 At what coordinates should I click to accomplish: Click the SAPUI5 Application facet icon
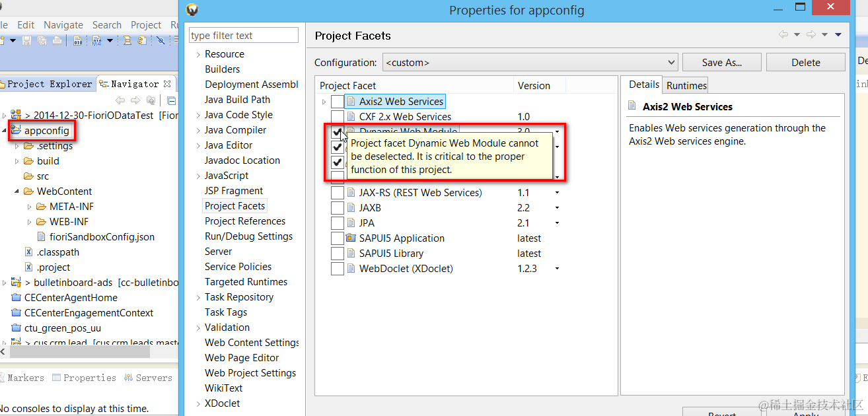point(352,238)
